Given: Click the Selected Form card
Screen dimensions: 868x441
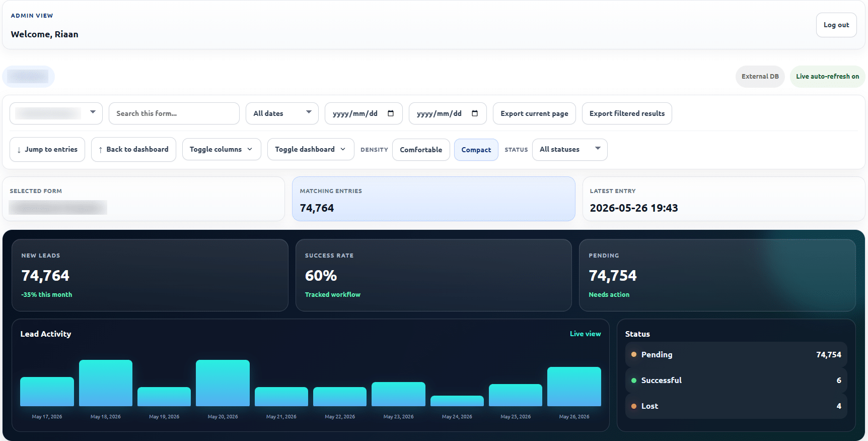Looking at the screenshot, I should click(143, 199).
